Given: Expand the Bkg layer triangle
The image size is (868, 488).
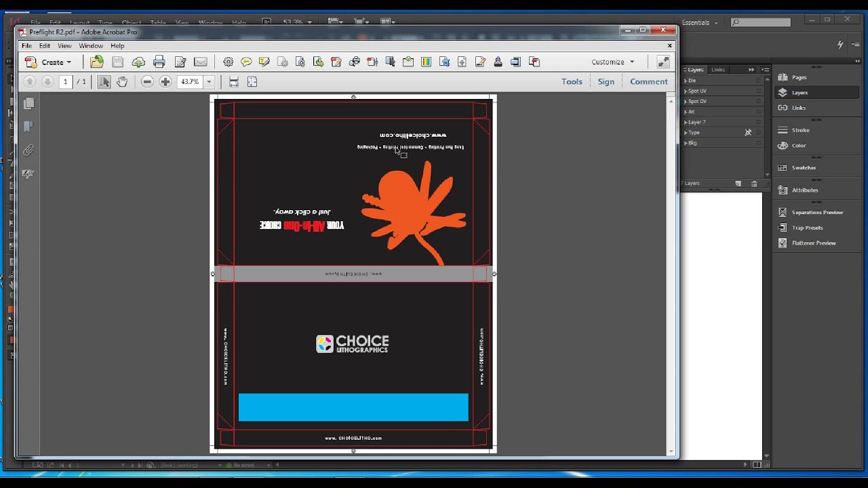Looking at the screenshot, I should [686, 143].
